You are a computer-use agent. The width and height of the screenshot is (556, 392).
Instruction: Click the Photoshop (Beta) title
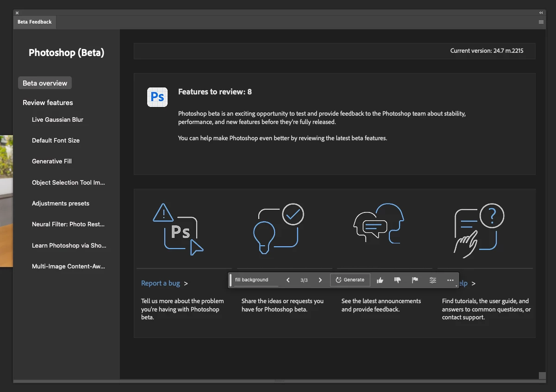click(66, 53)
